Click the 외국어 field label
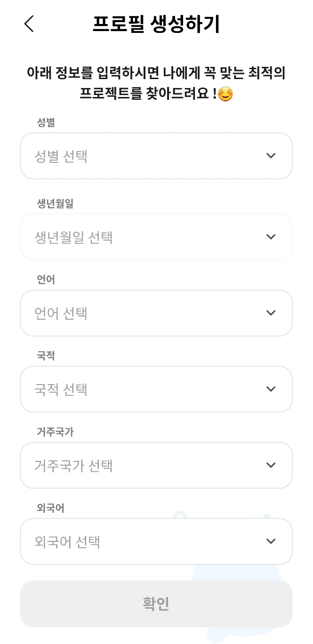This screenshot has width=313, height=644. coord(50,508)
